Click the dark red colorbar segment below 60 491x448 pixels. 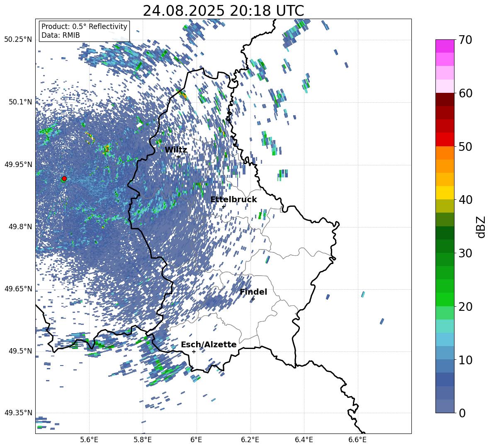(445, 99)
